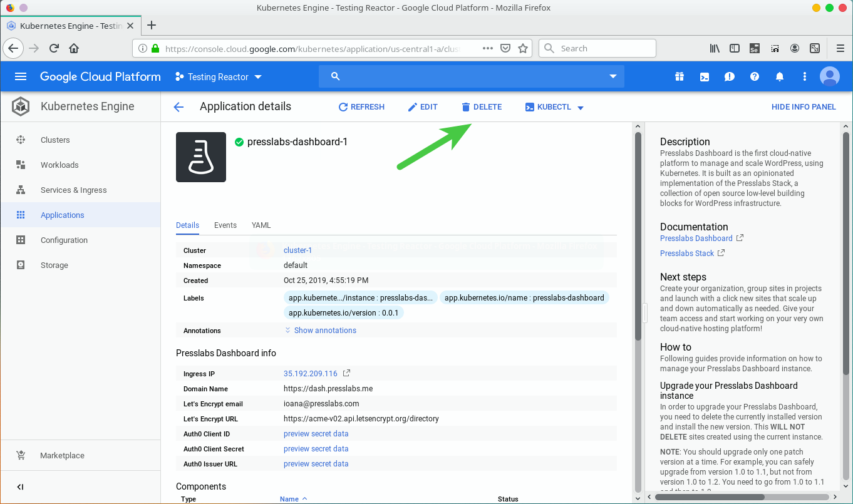Image resolution: width=853 pixels, height=504 pixels.
Task: Take a screenshot with Firefox screenshot icon
Action: pos(775,48)
